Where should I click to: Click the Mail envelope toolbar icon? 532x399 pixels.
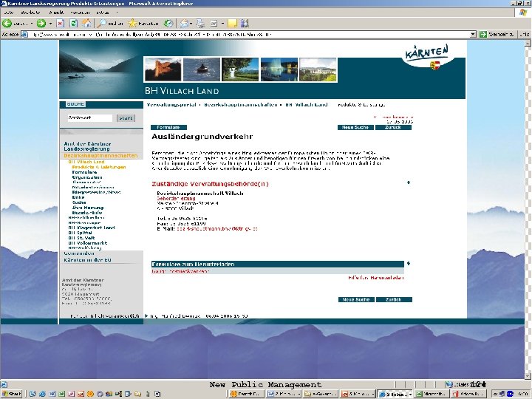click(x=184, y=24)
